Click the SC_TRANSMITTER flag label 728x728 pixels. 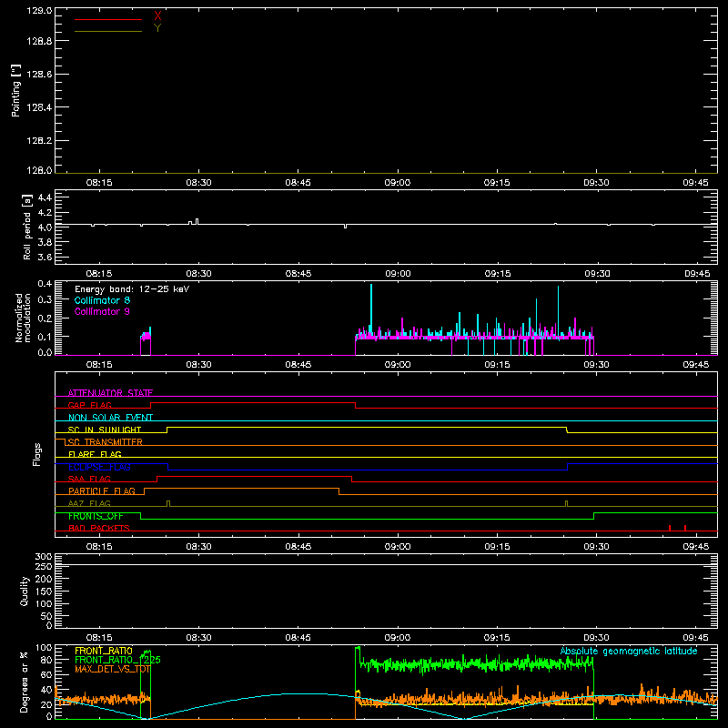coord(106,442)
